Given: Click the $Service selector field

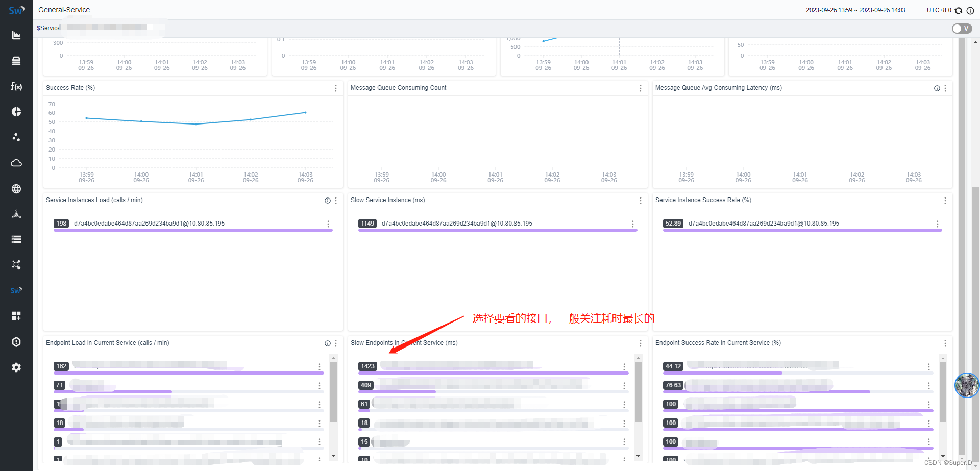Looking at the screenshot, I should point(101,28).
